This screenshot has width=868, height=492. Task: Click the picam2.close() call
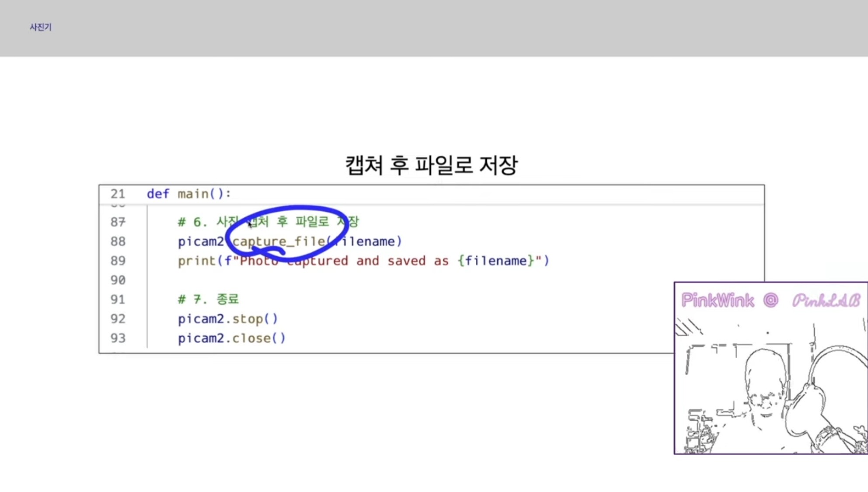point(231,338)
